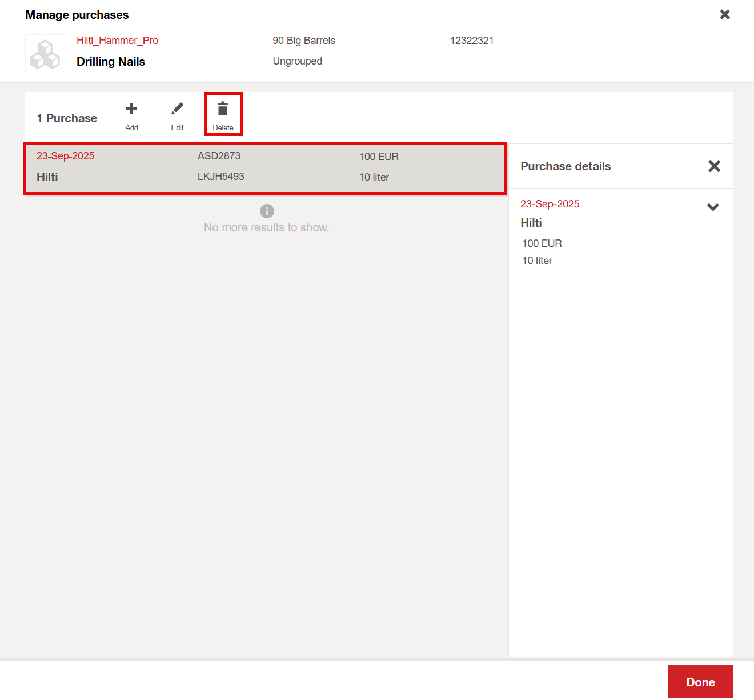Open the Hilti_Hammer_Pro link
Image resolution: width=754 pixels, height=700 pixels.
pyautogui.click(x=117, y=41)
